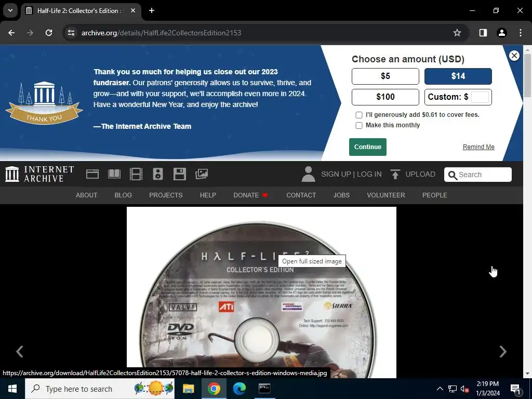This screenshot has width=532, height=399.
Task: Open the full-sized disc image
Action: (x=261, y=292)
